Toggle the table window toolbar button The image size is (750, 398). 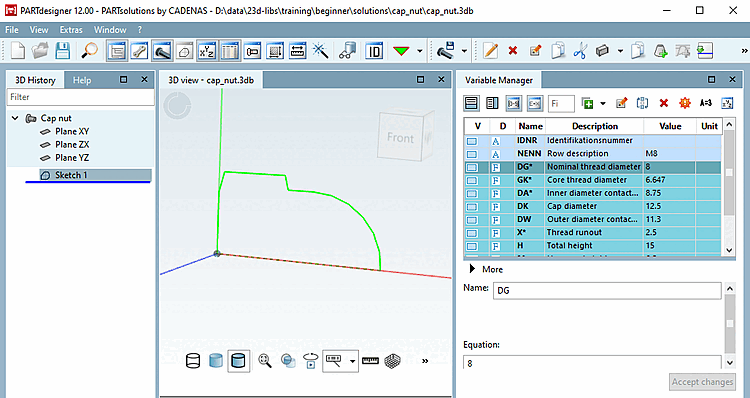[x=230, y=51]
